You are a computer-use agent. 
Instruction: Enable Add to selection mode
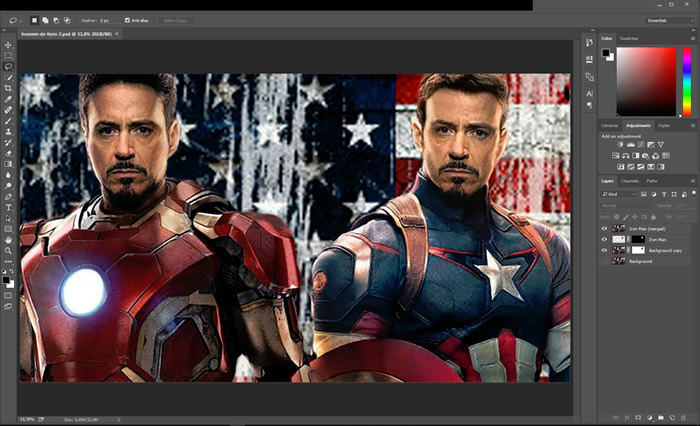click(45, 21)
